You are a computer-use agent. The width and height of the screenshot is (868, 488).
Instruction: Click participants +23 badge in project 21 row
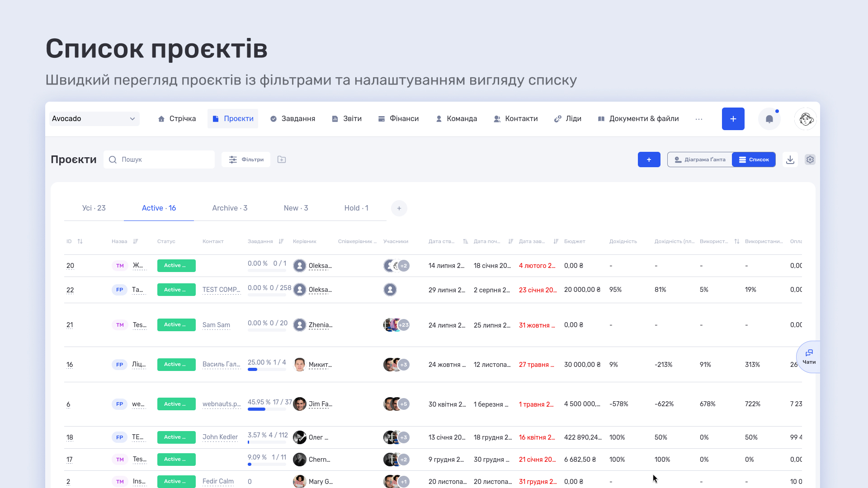pos(403,325)
